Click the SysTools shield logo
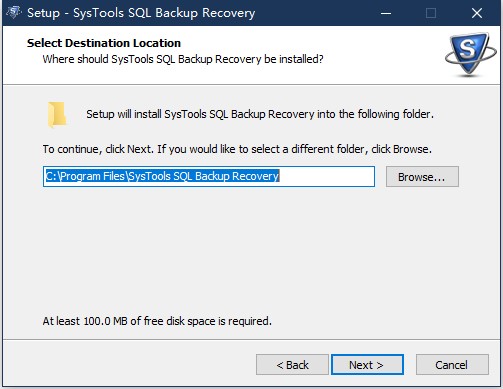The height and width of the screenshot is (389, 503). point(470,54)
